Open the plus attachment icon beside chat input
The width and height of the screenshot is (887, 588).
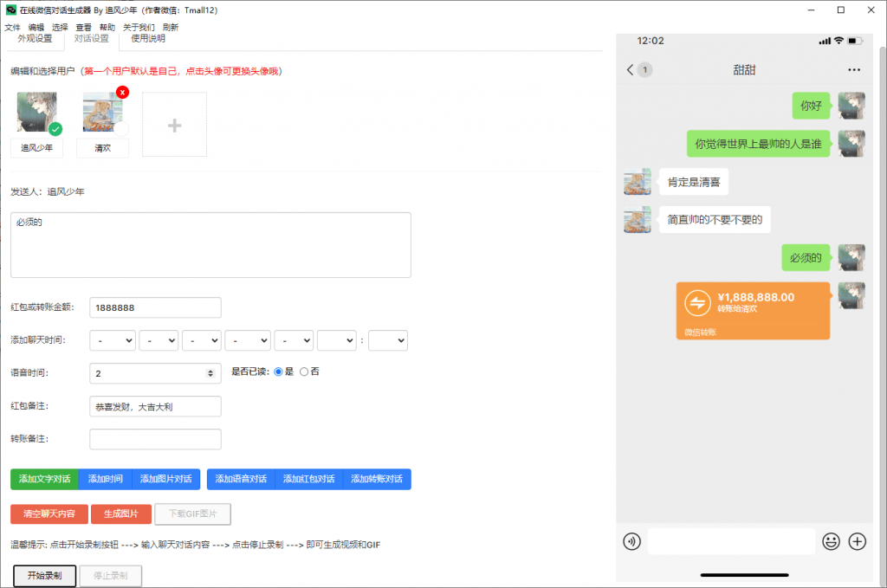tap(857, 541)
